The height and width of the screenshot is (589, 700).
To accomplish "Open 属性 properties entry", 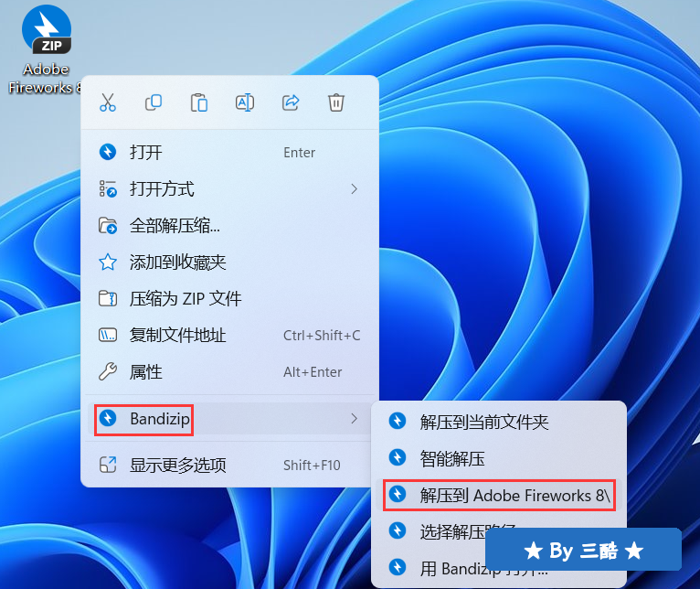I will (229, 372).
